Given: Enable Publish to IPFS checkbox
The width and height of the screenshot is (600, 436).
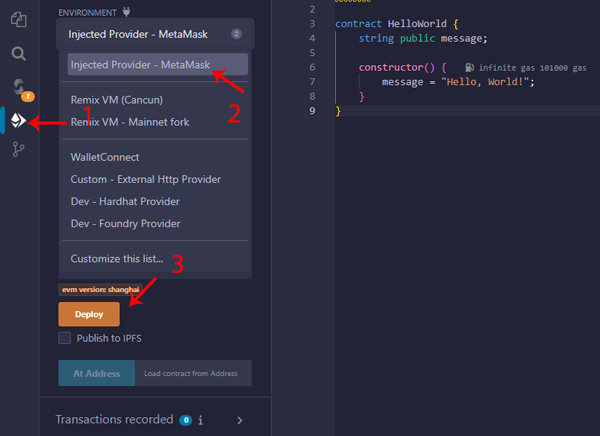Looking at the screenshot, I should (x=65, y=338).
